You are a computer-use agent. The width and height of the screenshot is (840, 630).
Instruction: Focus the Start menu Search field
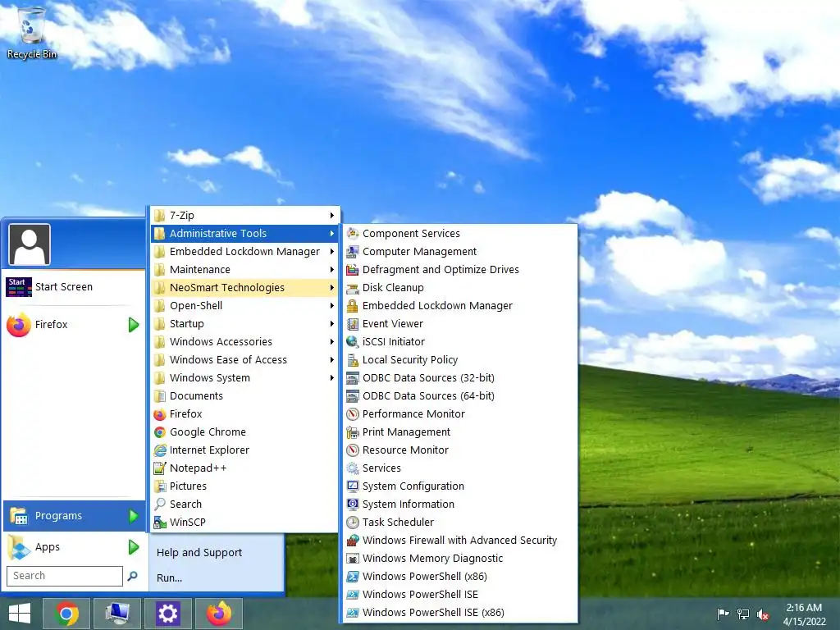[x=65, y=576]
